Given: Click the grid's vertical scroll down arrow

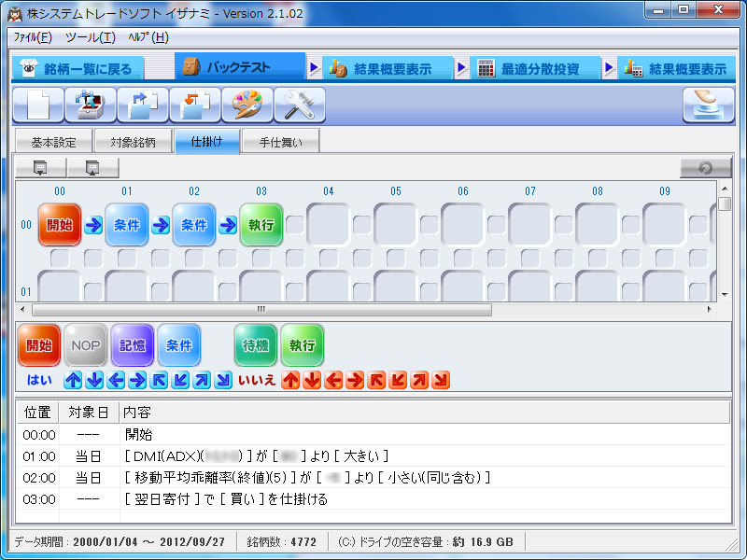Looking at the screenshot, I should 725,295.
